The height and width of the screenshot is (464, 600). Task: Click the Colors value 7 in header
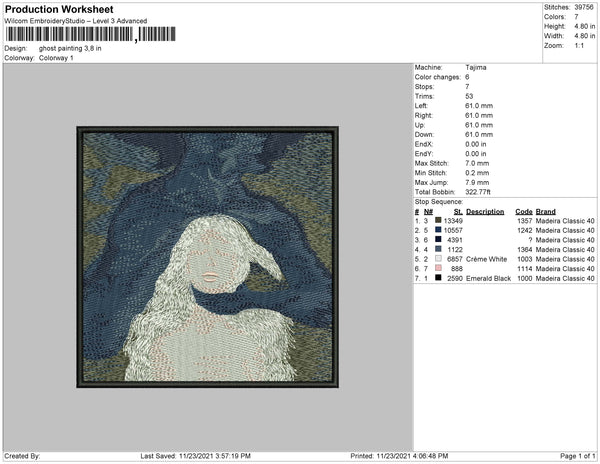[576, 17]
